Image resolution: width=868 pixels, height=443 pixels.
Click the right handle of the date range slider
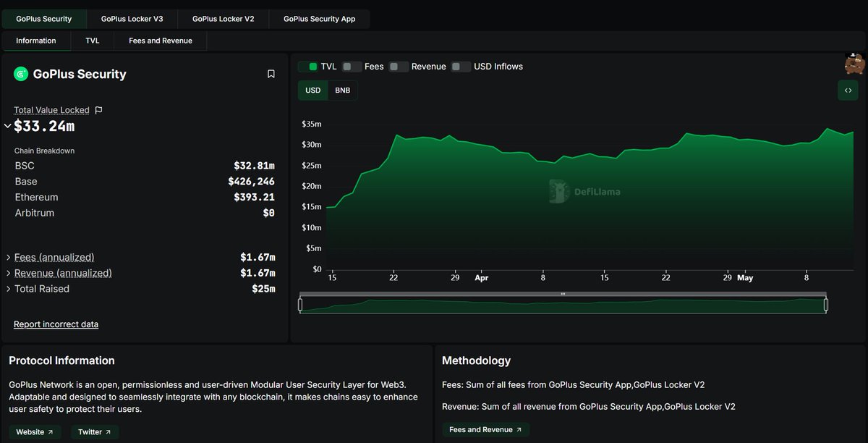pyautogui.click(x=826, y=305)
